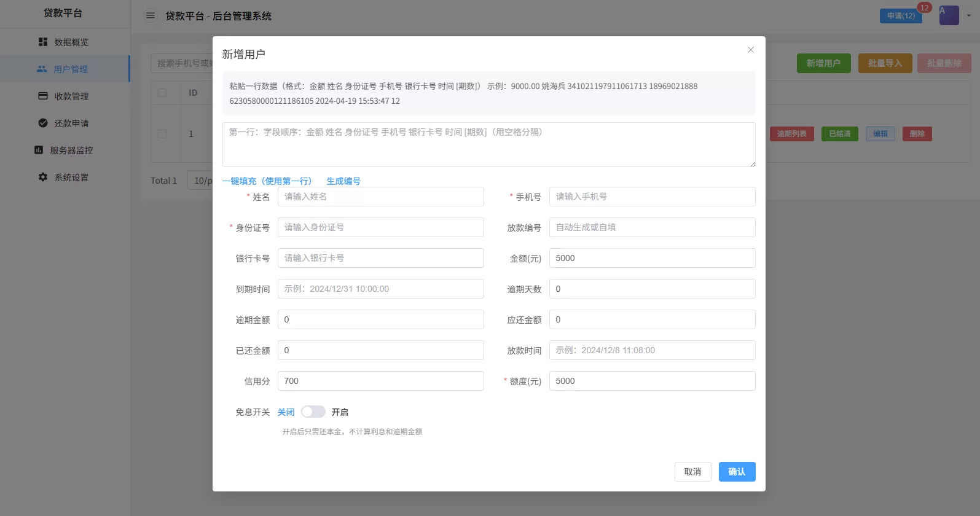This screenshot has height=516, width=980.
Task: Click the hamburger menu collapse icon
Action: pos(151,15)
